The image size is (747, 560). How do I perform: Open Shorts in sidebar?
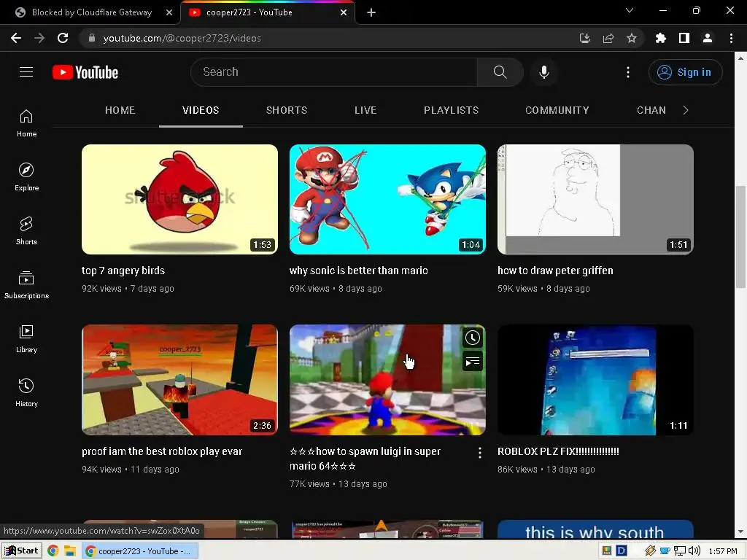coord(26,230)
